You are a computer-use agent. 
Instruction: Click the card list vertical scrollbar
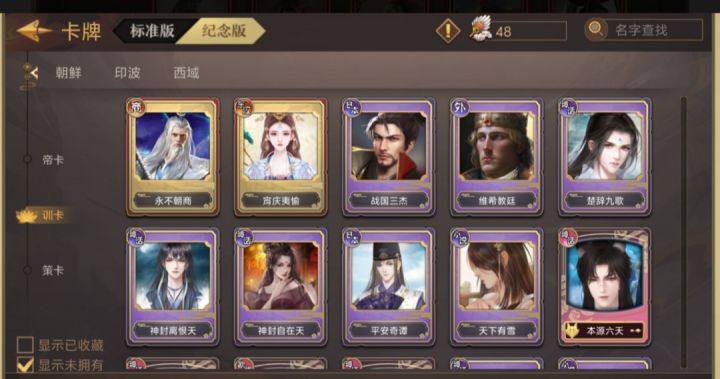683,232
